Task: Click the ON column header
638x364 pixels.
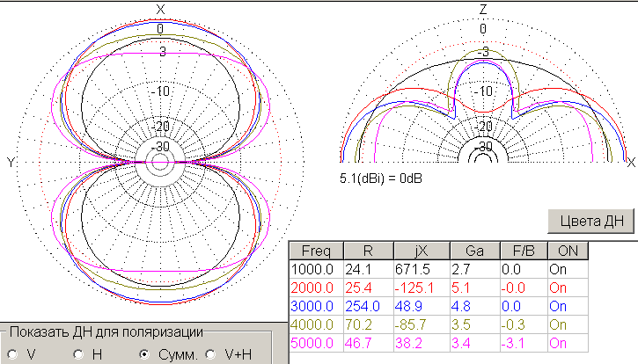Action: click(566, 250)
